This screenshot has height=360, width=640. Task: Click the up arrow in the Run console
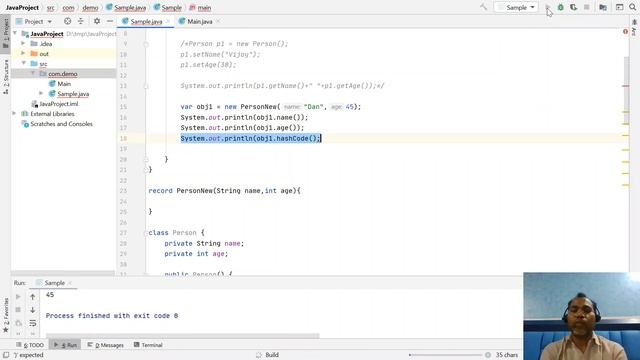point(33,297)
